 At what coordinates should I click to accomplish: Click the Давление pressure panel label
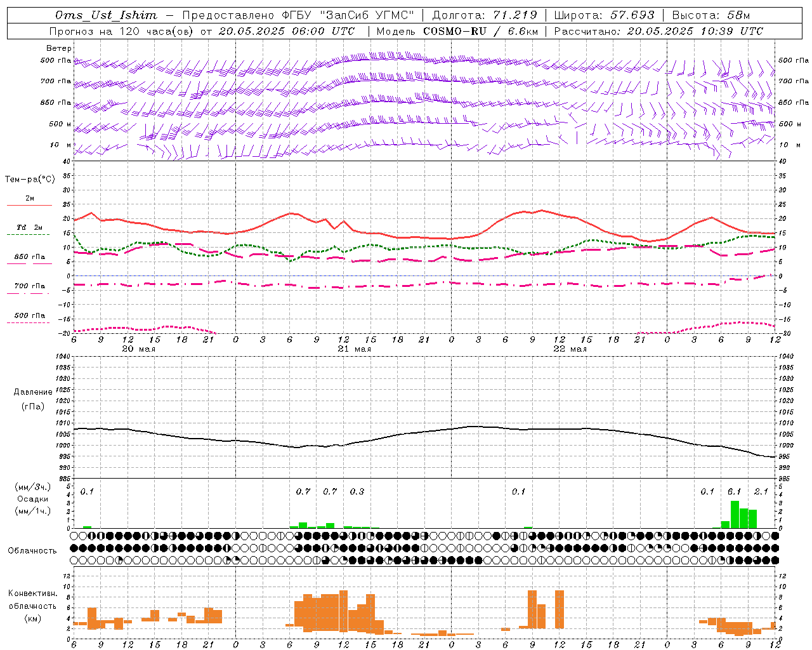tap(33, 392)
